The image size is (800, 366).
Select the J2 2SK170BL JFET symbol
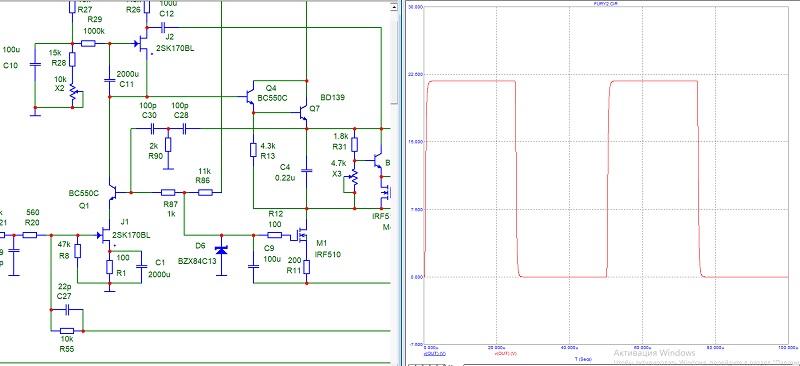[x=144, y=44]
